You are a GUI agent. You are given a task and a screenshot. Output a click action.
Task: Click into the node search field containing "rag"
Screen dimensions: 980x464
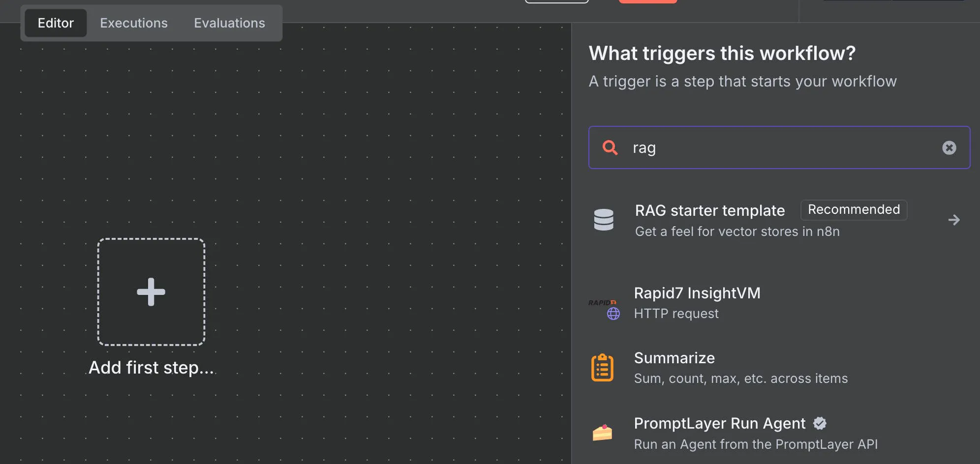[782, 148]
